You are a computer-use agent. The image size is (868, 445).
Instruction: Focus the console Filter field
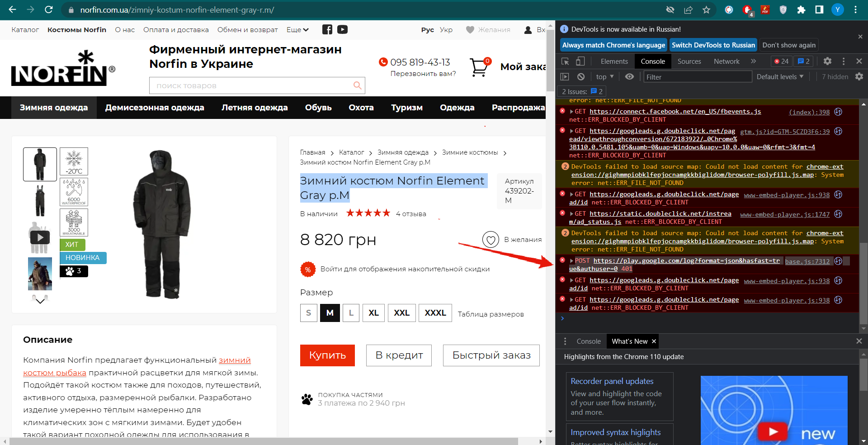coord(698,77)
